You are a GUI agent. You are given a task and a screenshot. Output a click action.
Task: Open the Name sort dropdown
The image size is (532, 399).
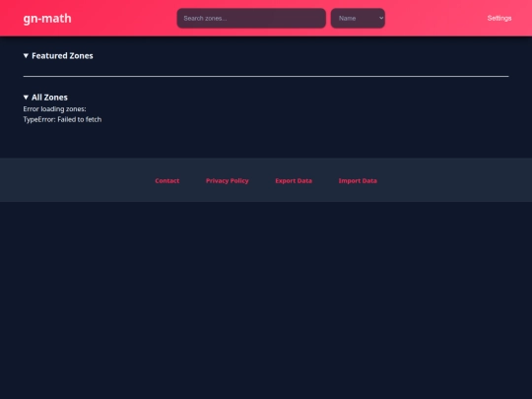(358, 19)
